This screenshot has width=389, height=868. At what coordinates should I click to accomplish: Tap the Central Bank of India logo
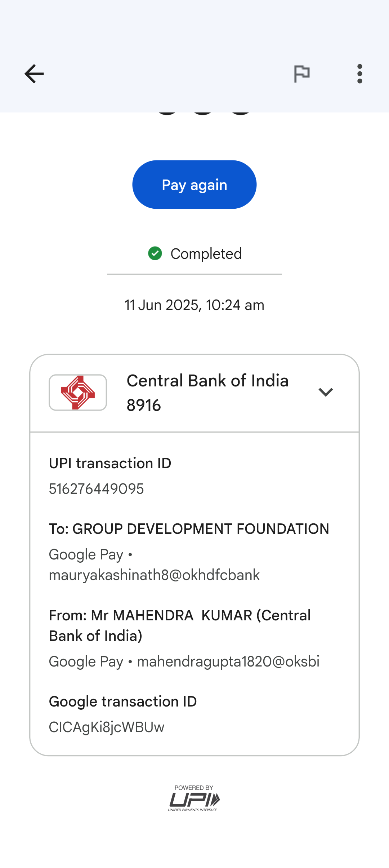78,393
